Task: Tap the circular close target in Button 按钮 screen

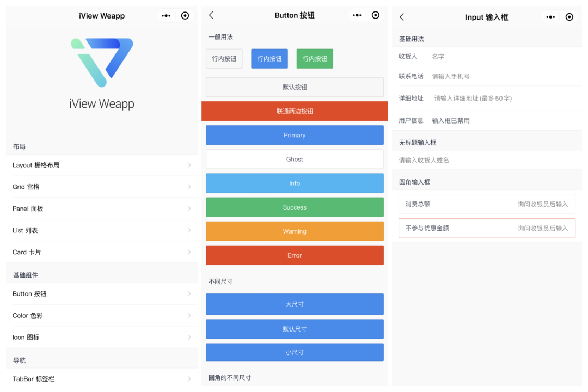Action: 375,15
